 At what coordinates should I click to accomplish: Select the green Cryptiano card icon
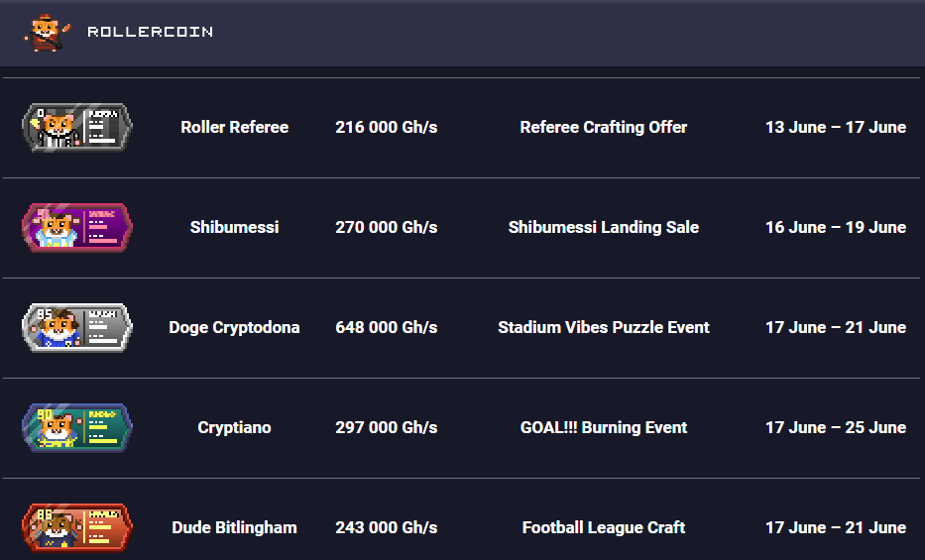(77, 428)
